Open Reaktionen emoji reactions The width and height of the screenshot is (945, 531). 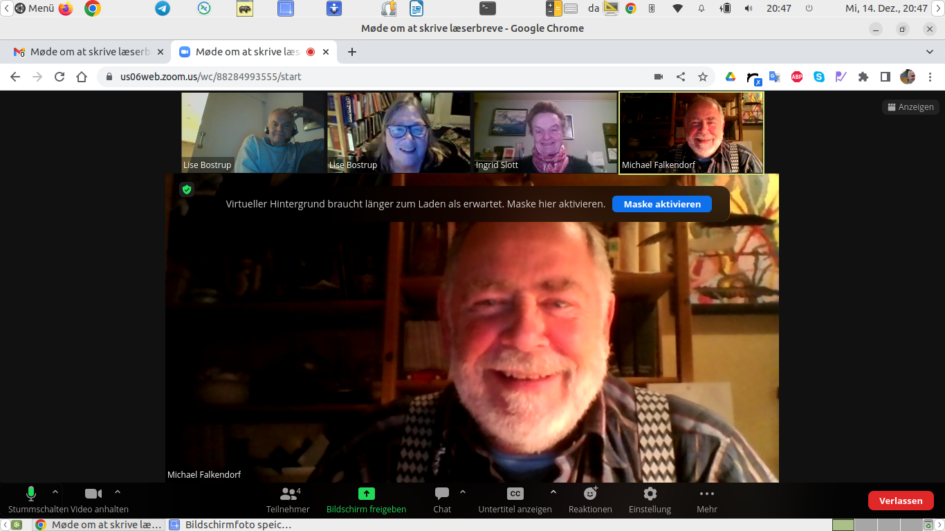(590, 494)
